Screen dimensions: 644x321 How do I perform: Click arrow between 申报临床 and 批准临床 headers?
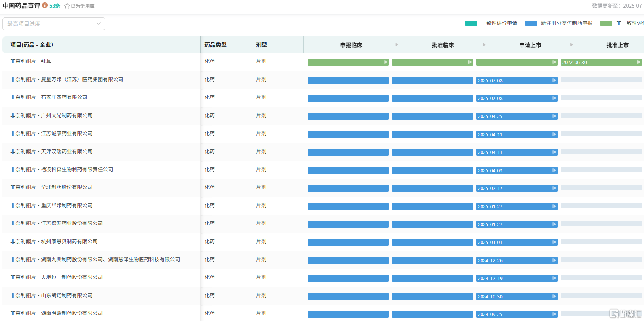click(397, 45)
